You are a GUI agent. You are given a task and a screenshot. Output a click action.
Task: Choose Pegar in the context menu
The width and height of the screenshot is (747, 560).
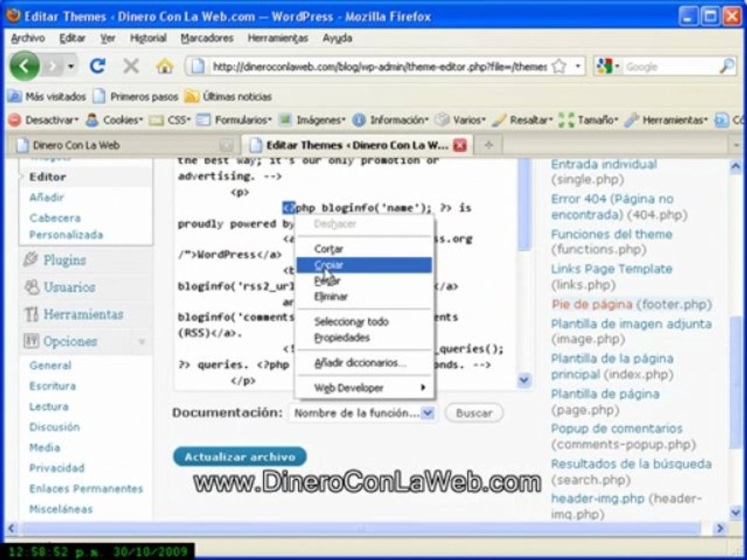[x=364, y=281]
